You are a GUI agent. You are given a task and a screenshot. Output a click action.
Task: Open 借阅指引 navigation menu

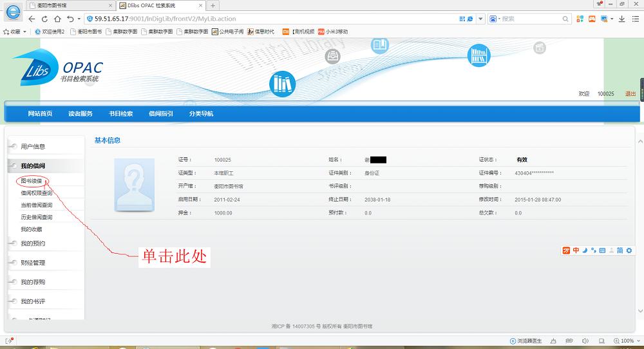click(x=161, y=114)
